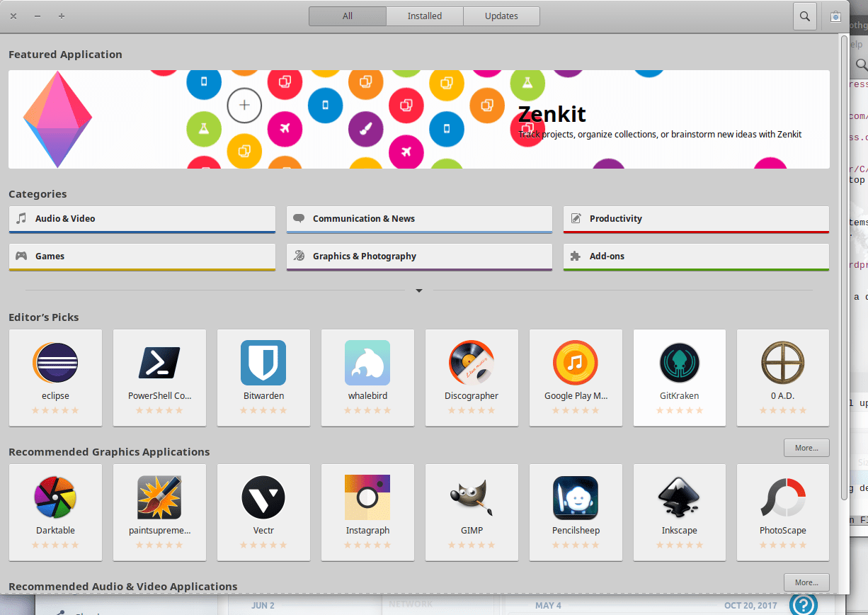This screenshot has width=868, height=615.
Task: Open the Games category
Action: pos(142,257)
